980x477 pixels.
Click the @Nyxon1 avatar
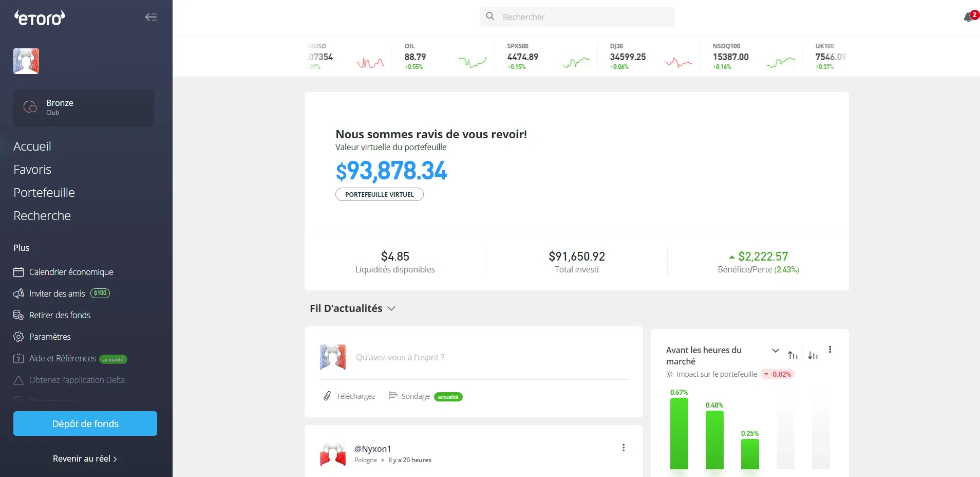333,454
